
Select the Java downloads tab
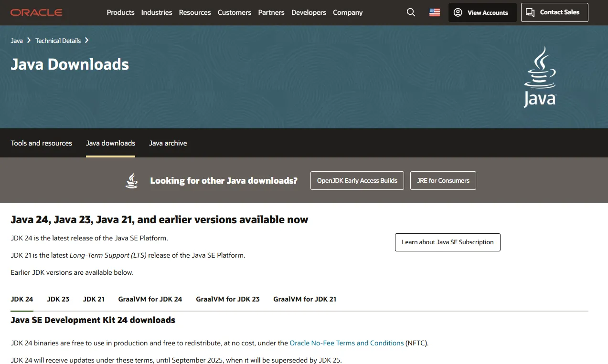click(110, 143)
